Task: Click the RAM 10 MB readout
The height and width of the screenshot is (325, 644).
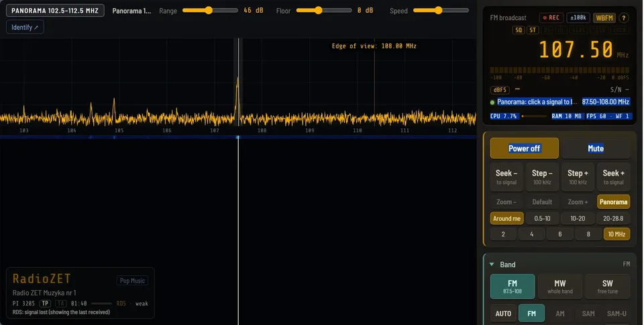Action: coord(566,116)
